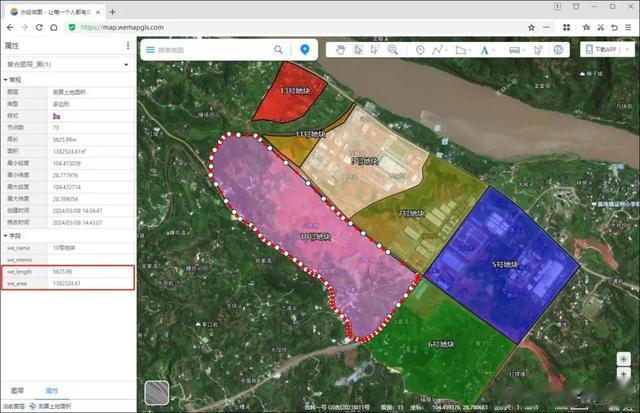Image resolution: width=640 pixels, height=413 pixels.
Task: Click the we_area field value 1382524.61
Action: 91,283
